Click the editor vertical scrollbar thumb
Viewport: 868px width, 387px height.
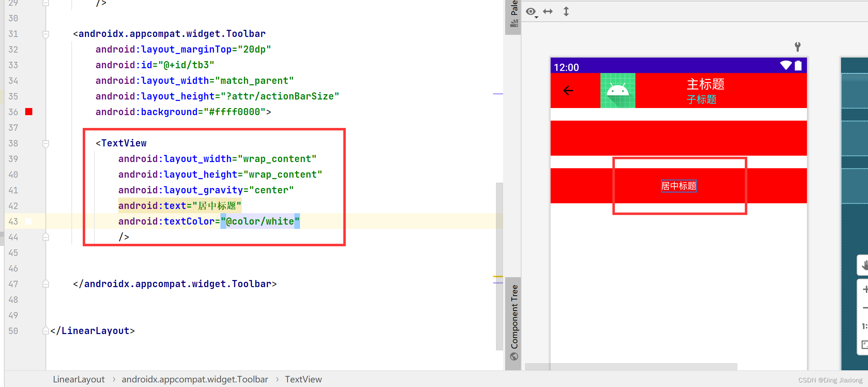point(499,267)
